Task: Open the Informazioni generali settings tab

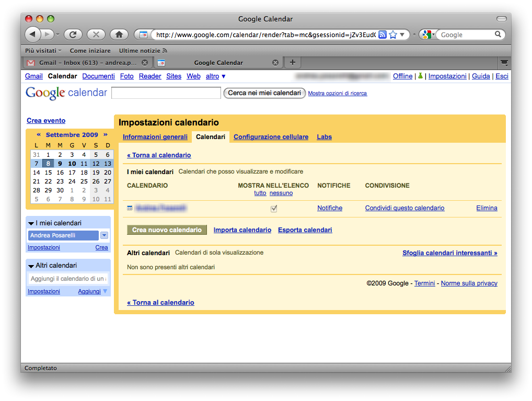Action: [155, 137]
